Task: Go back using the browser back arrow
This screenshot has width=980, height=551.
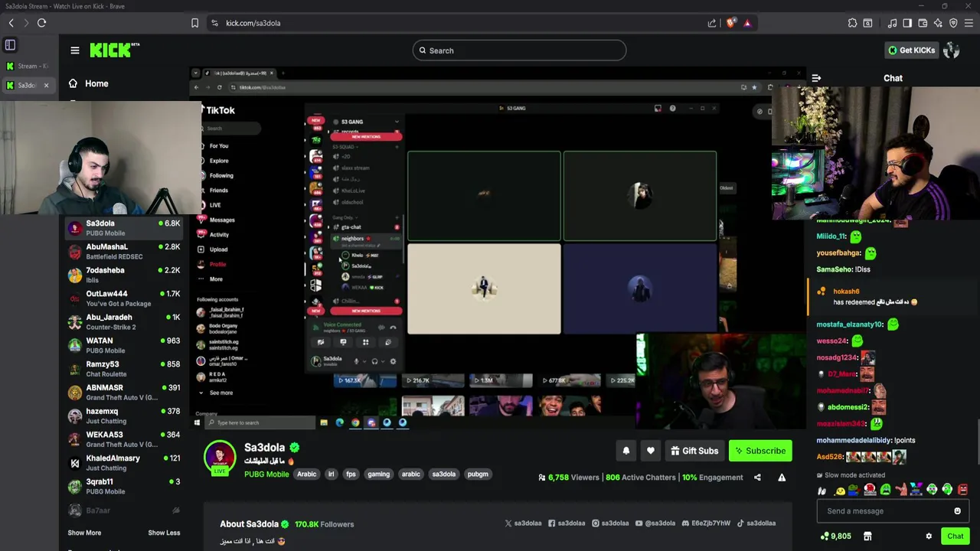Action: (x=11, y=23)
